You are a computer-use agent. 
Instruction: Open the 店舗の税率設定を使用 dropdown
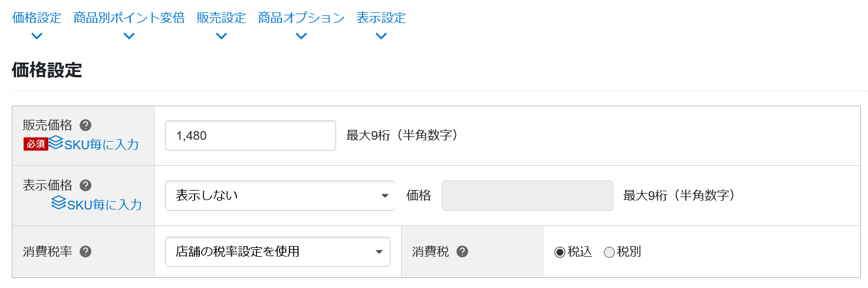tap(278, 252)
